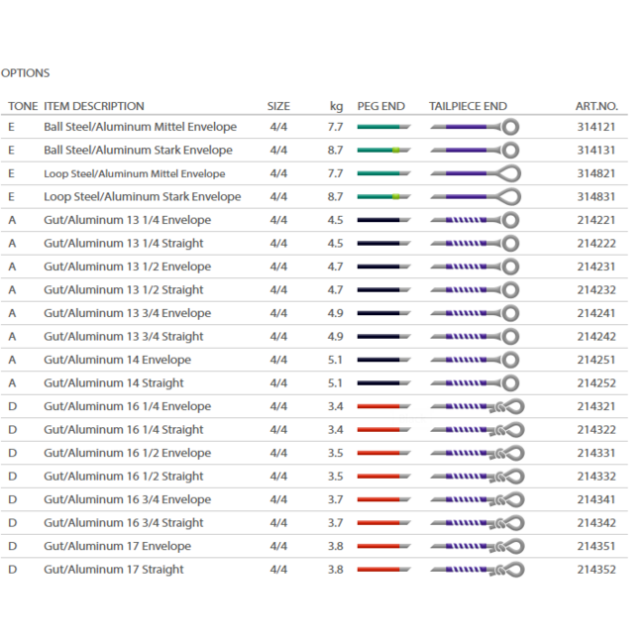Open Gut/Aluminum 14 Envelope item
The width and height of the screenshot is (644, 644).
coord(117,360)
